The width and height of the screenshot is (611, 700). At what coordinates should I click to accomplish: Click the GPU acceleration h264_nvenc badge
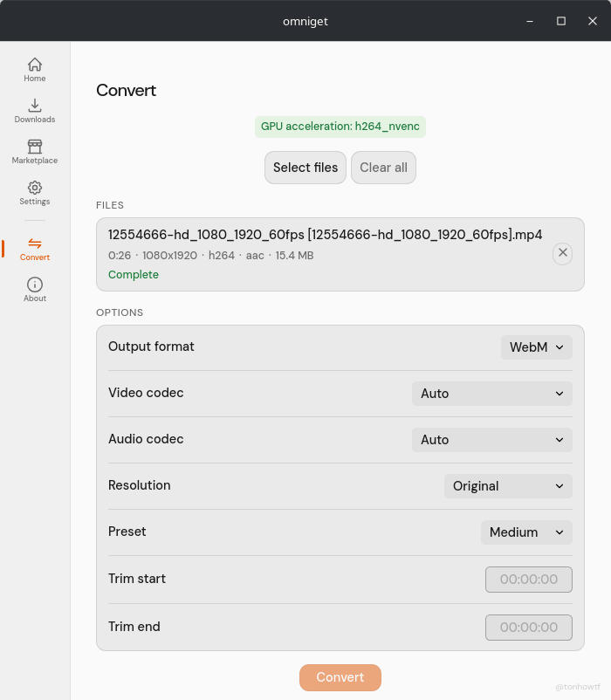(x=340, y=127)
